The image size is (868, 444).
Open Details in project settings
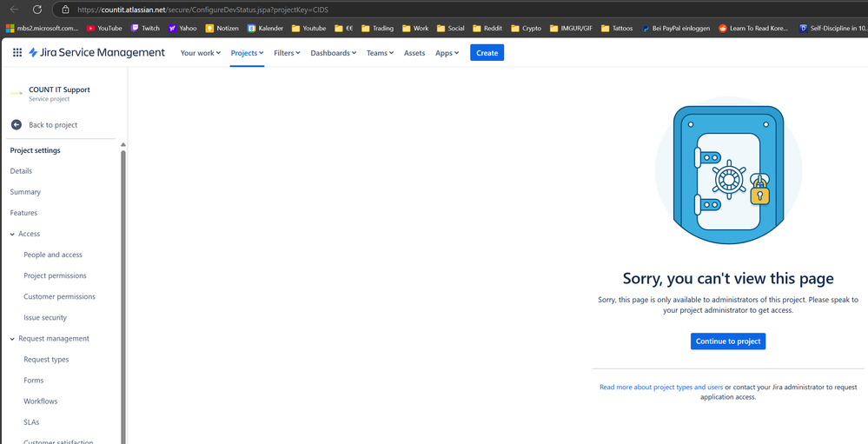(x=21, y=171)
